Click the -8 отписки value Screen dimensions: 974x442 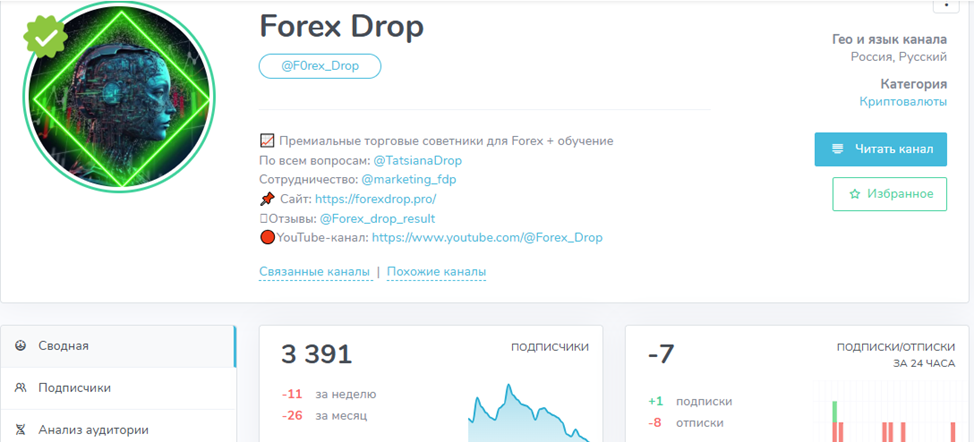[655, 423]
